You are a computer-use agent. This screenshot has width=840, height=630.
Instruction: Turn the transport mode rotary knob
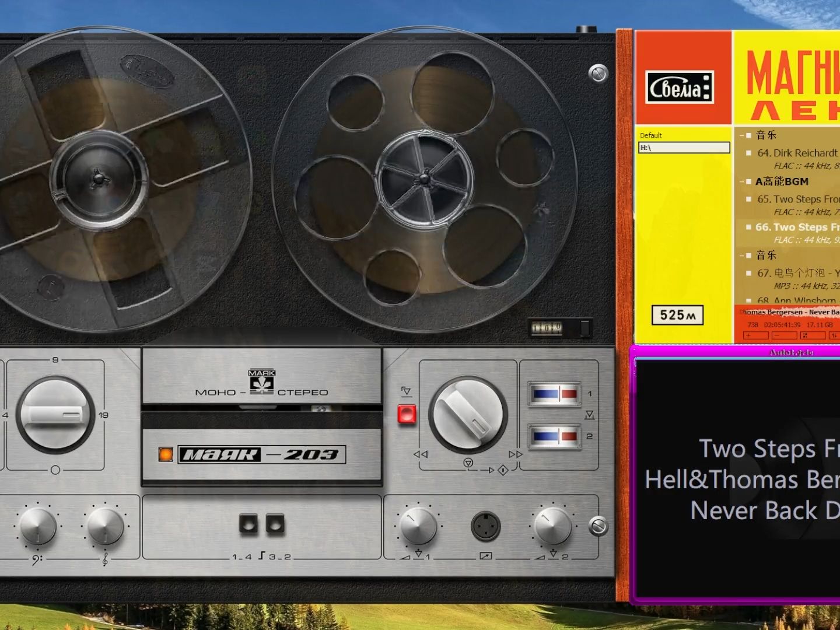point(468,415)
